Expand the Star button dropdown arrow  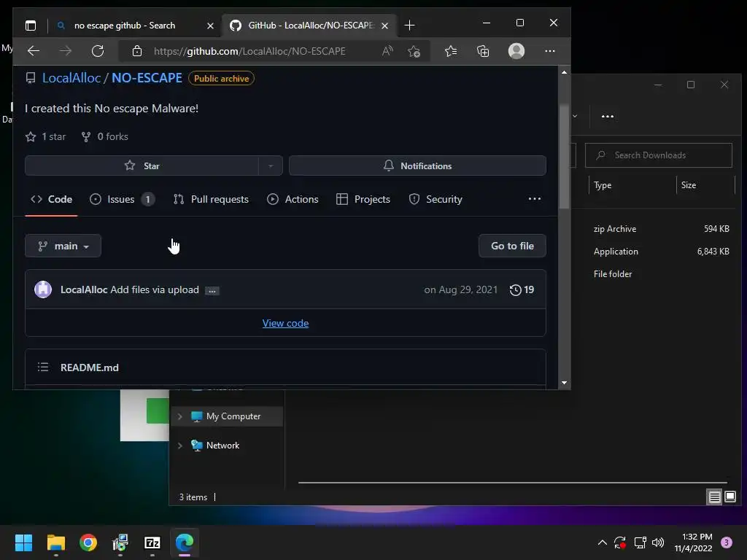[x=271, y=166]
